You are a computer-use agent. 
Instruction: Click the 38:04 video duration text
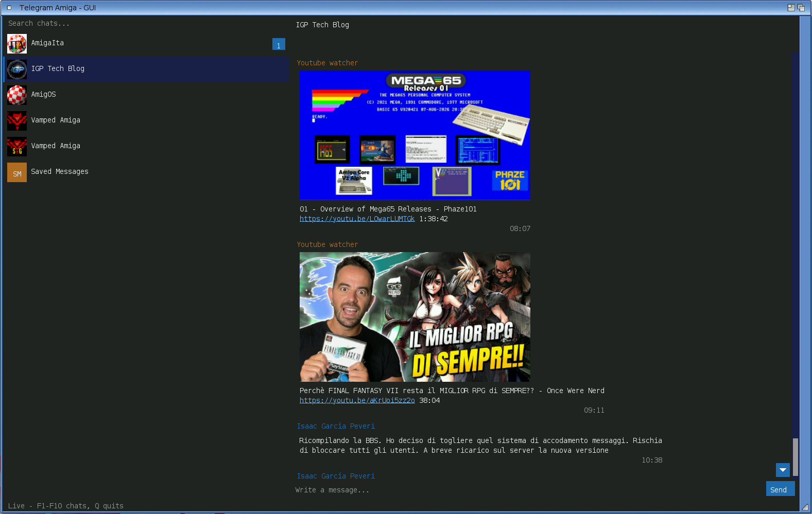(429, 400)
